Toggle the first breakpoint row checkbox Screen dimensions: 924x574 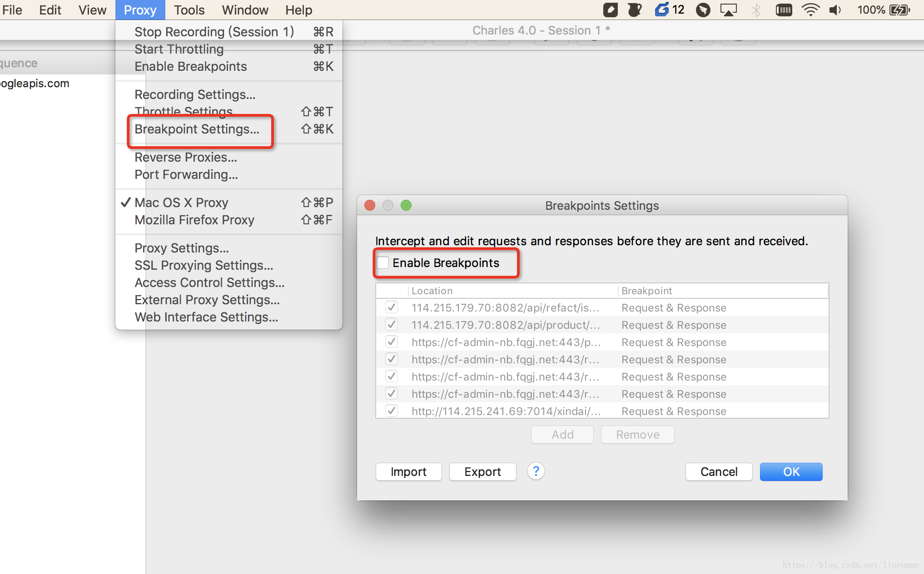(390, 307)
